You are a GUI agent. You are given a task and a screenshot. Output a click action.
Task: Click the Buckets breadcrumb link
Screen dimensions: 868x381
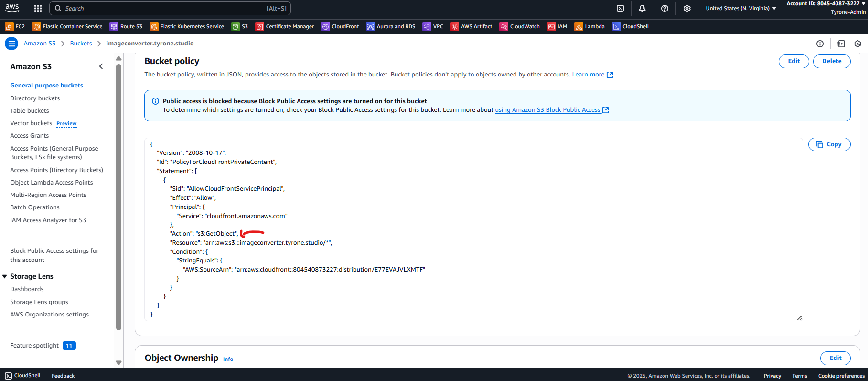point(81,44)
